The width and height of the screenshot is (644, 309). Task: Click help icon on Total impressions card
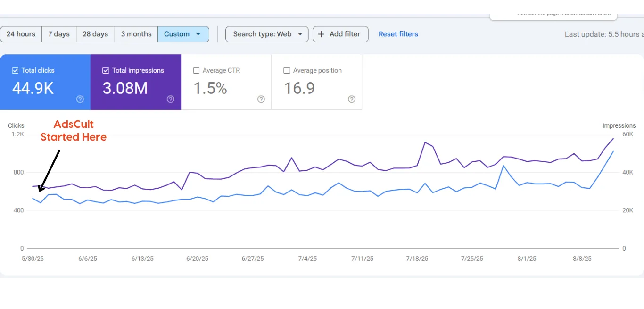pos(171,99)
